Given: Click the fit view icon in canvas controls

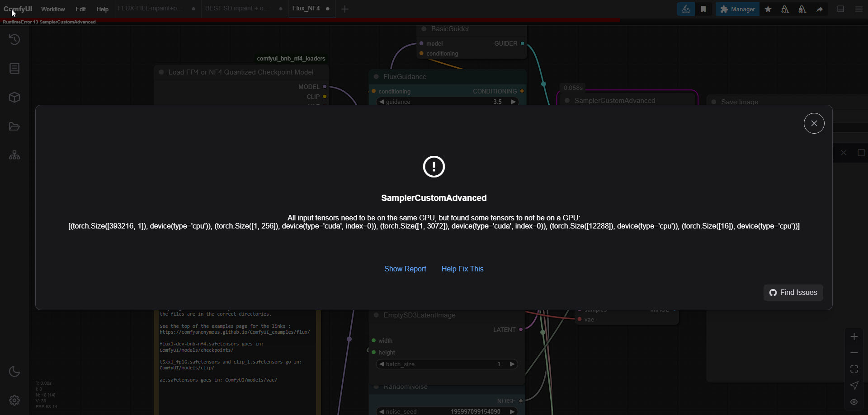Looking at the screenshot, I should pyautogui.click(x=854, y=369).
